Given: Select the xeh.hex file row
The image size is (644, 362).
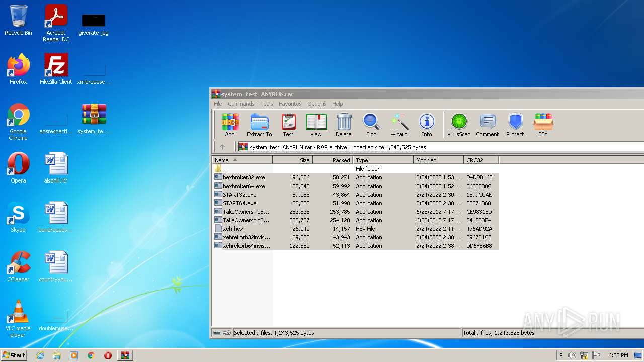Looking at the screenshot, I should 356,229.
